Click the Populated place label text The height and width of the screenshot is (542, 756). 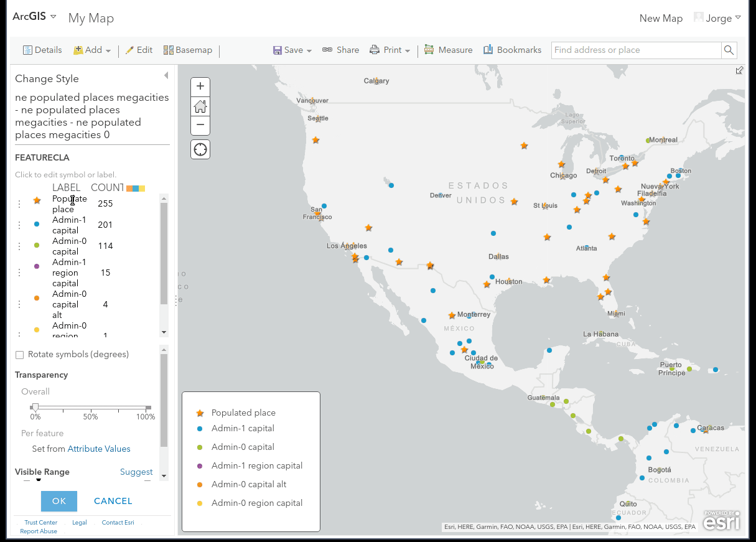pos(70,204)
